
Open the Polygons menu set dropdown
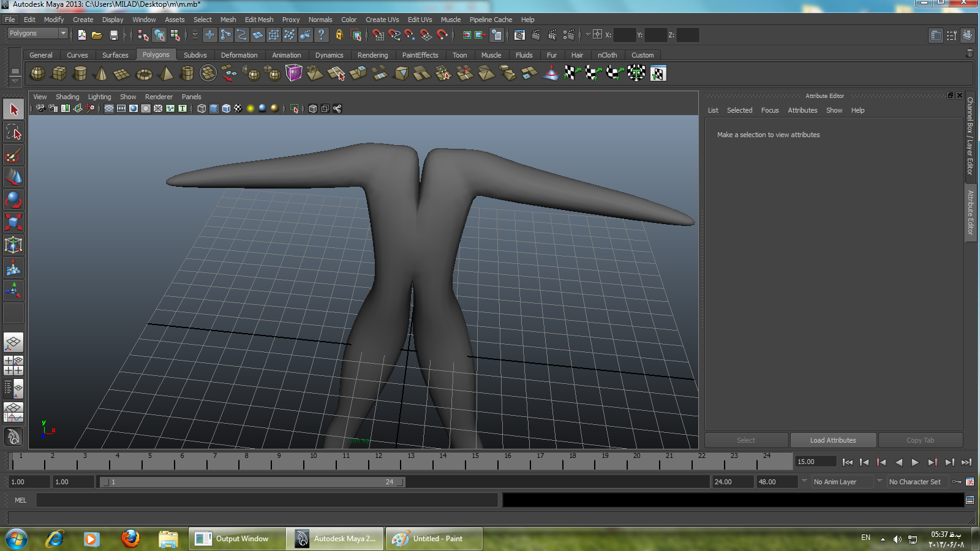coord(37,34)
